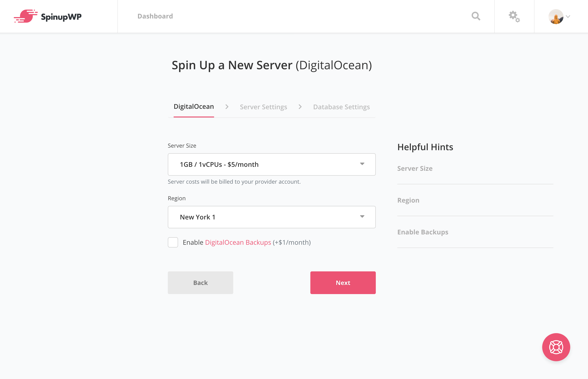Viewport: 588px width, 379px height.
Task: Click the DigitalOcean tab step indicator
Action: pyautogui.click(x=193, y=107)
